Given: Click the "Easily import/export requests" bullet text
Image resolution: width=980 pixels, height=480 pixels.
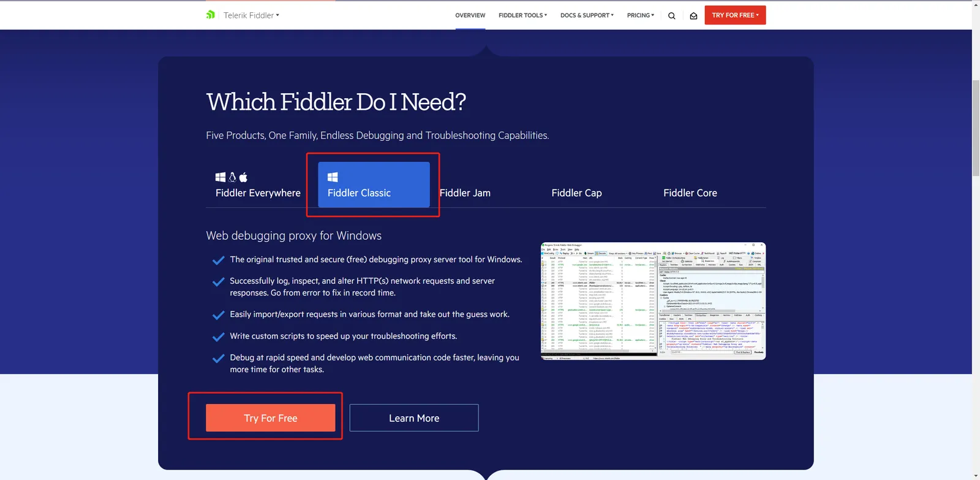Looking at the screenshot, I should 370,314.
